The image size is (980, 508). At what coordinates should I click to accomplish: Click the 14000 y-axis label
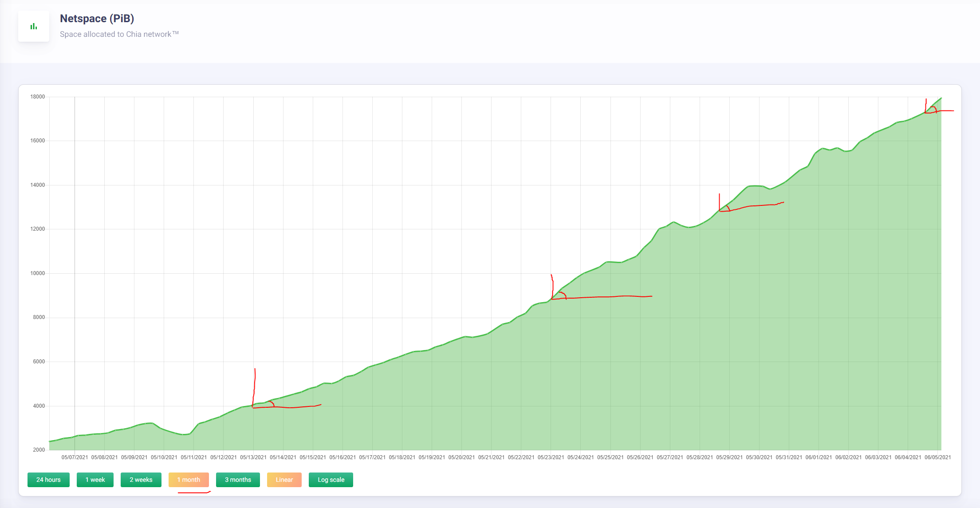[x=37, y=185]
